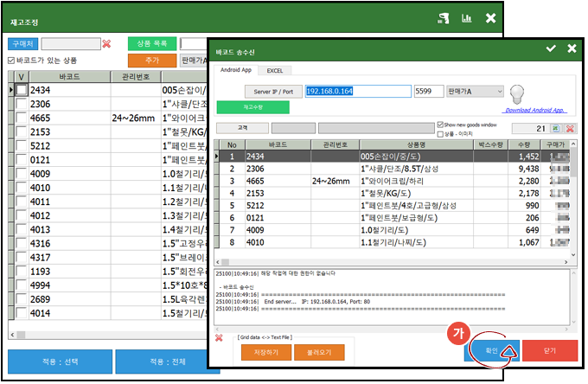Click the 구매처 text input field

coord(71,44)
